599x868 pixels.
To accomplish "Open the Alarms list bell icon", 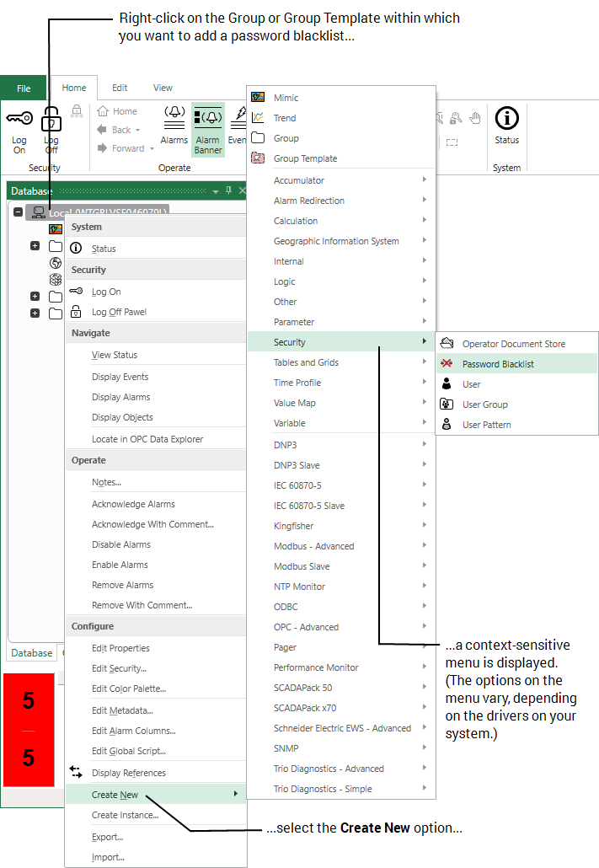I will pyautogui.click(x=174, y=117).
